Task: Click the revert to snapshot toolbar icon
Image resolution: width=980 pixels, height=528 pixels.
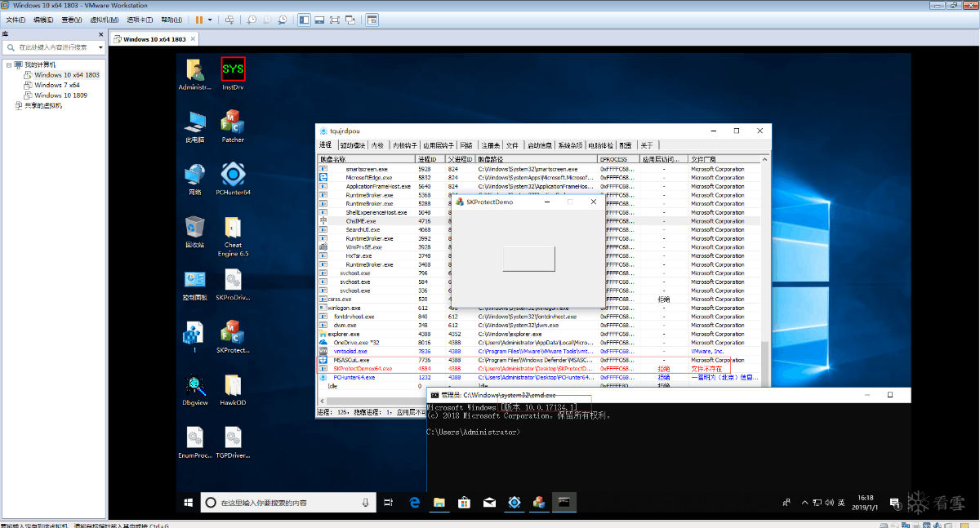Action: click(x=267, y=19)
